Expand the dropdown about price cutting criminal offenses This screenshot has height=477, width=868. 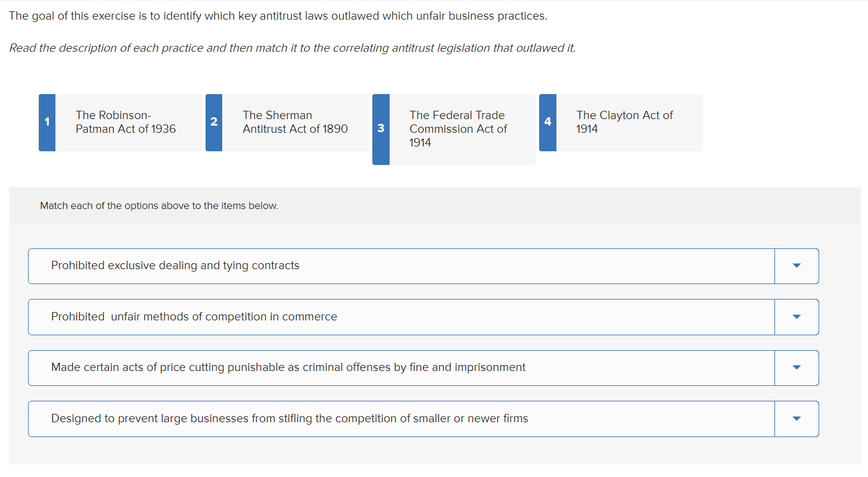(x=797, y=367)
